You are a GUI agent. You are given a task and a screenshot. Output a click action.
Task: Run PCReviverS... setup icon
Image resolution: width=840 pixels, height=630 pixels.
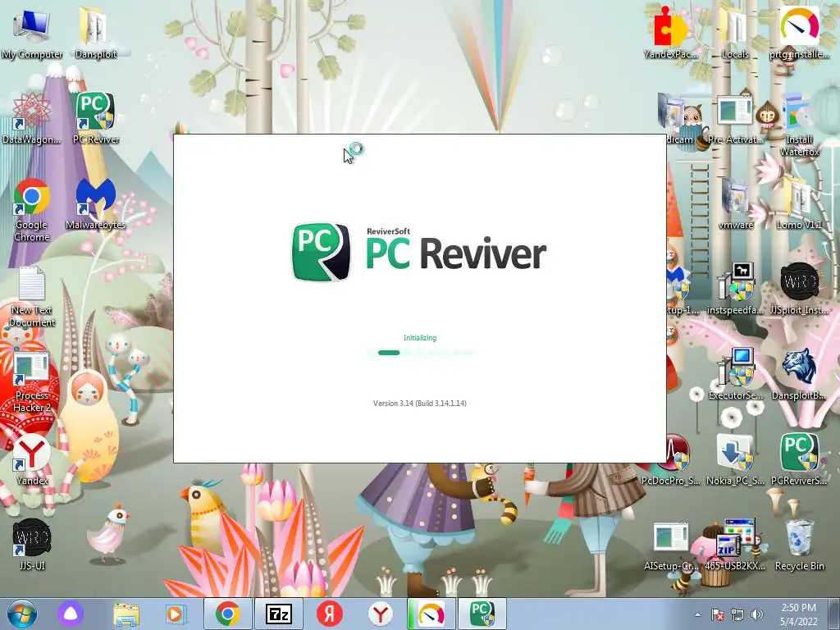point(799,459)
